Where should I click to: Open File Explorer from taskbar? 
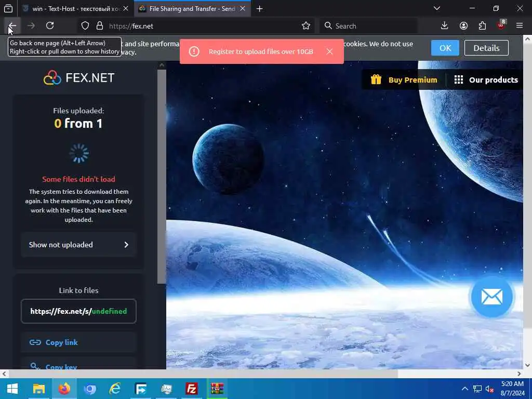tap(38, 389)
